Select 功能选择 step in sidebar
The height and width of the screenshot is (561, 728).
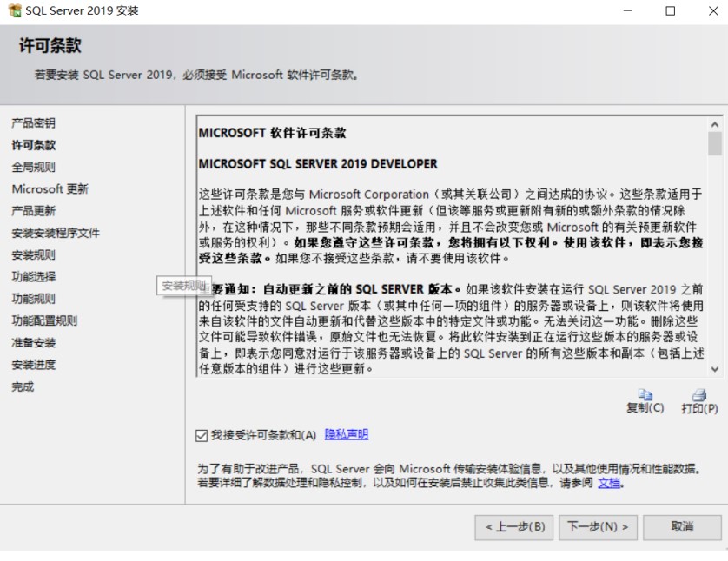[33, 276]
